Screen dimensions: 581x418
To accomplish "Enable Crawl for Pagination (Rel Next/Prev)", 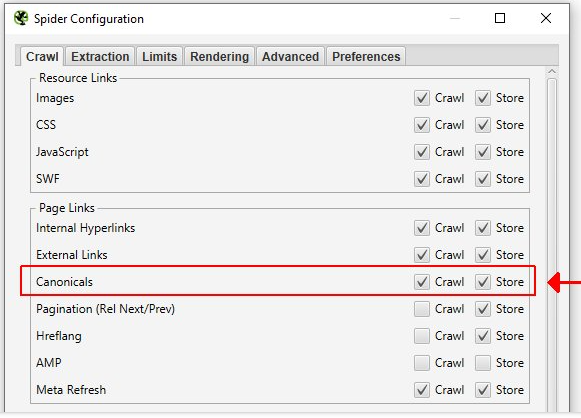I will (422, 309).
